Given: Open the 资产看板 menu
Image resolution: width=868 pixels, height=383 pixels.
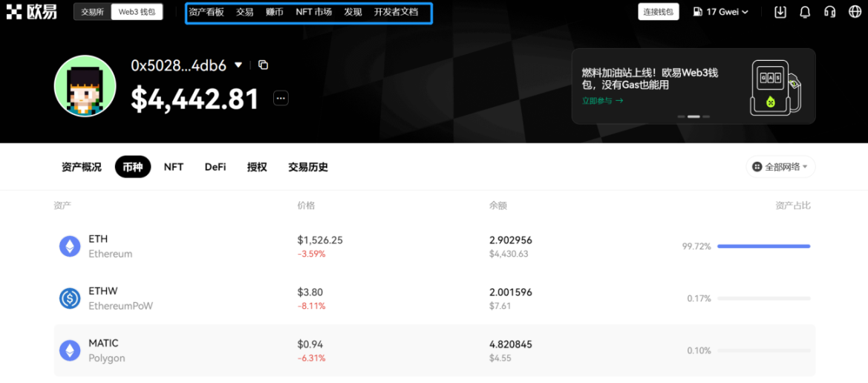Looking at the screenshot, I should 206,12.
